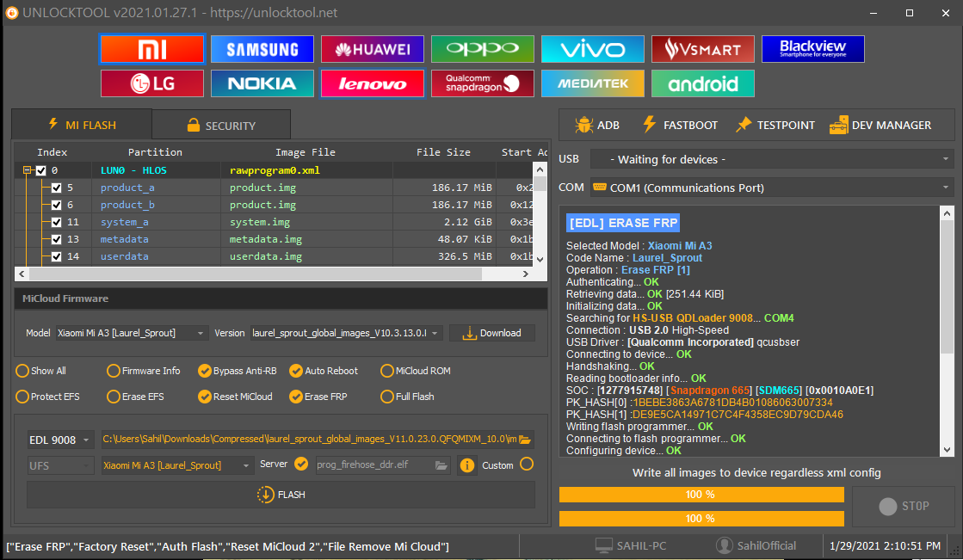963x560 pixels.
Task: Open the OPPO brand module
Action: pyautogui.click(x=483, y=49)
